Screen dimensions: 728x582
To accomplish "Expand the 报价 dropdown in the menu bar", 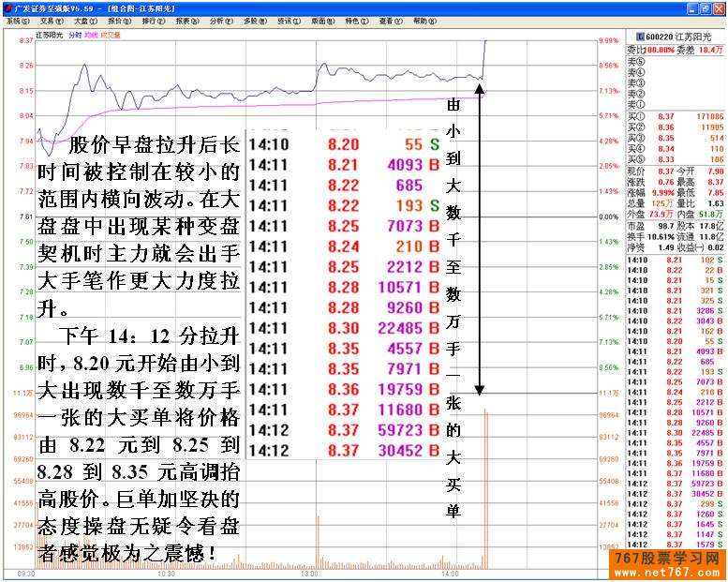I will pos(118,20).
